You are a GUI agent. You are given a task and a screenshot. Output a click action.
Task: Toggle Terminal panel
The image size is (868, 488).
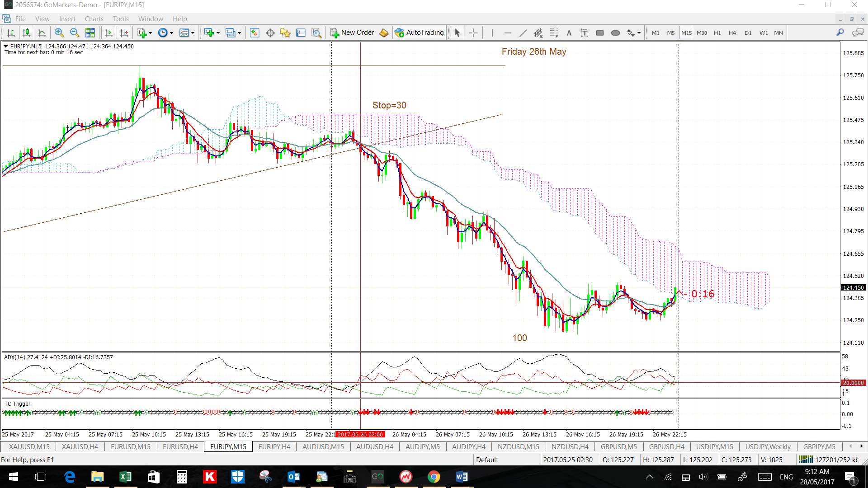pyautogui.click(x=301, y=33)
